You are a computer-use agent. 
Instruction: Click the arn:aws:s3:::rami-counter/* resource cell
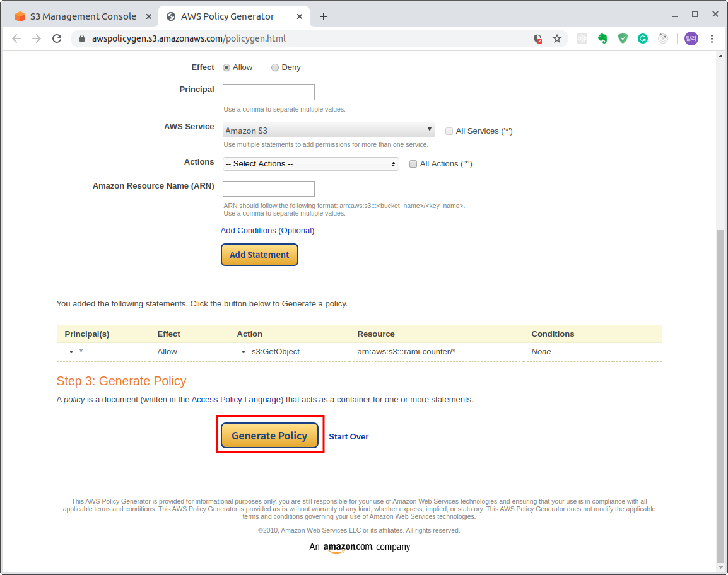[406, 352]
